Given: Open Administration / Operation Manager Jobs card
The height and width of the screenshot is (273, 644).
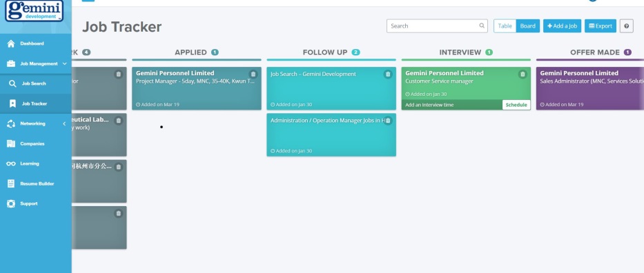Looking at the screenshot, I should coord(331,135).
